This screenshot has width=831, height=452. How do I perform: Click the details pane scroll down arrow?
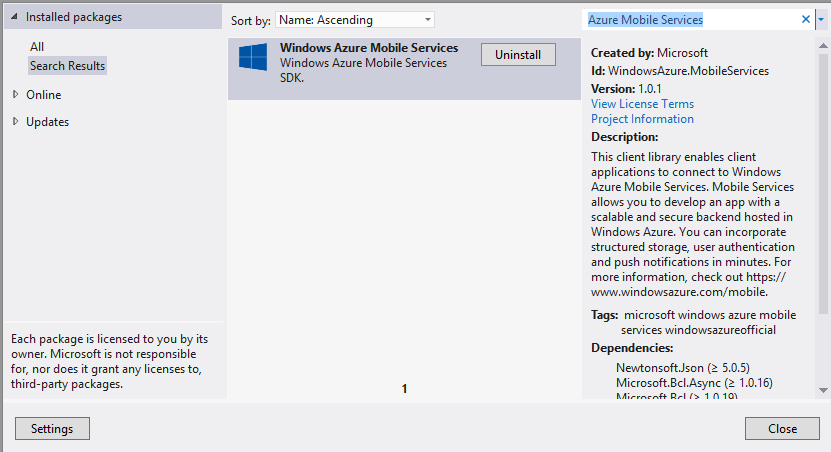pyautogui.click(x=823, y=391)
